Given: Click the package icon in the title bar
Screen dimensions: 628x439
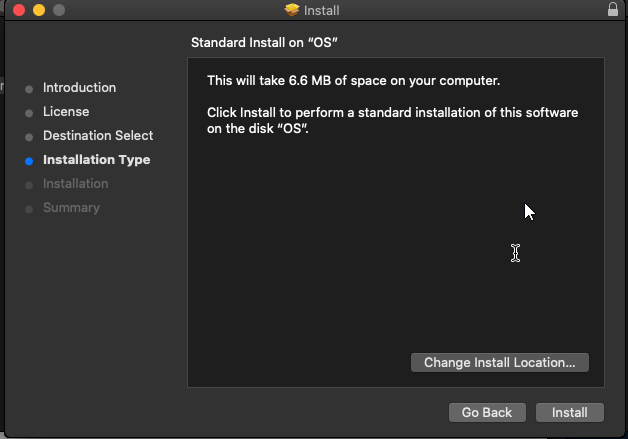Looking at the screenshot, I should pyautogui.click(x=292, y=10).
